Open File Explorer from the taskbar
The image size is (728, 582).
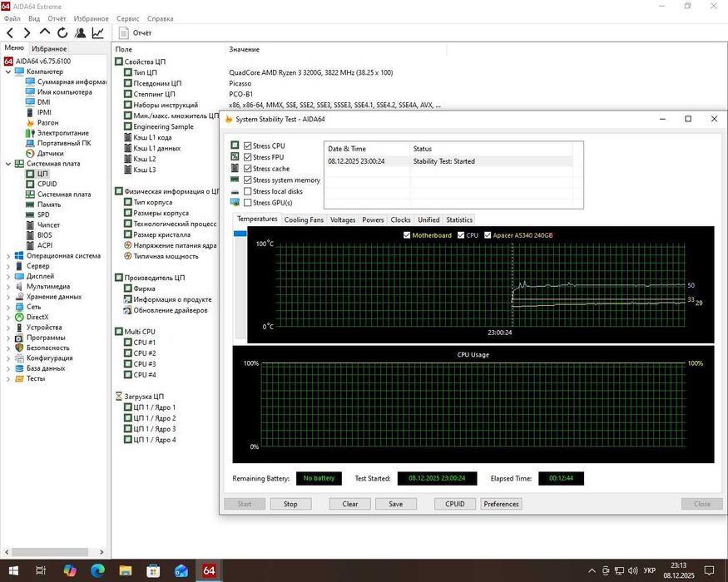click(x=126, y=570)
